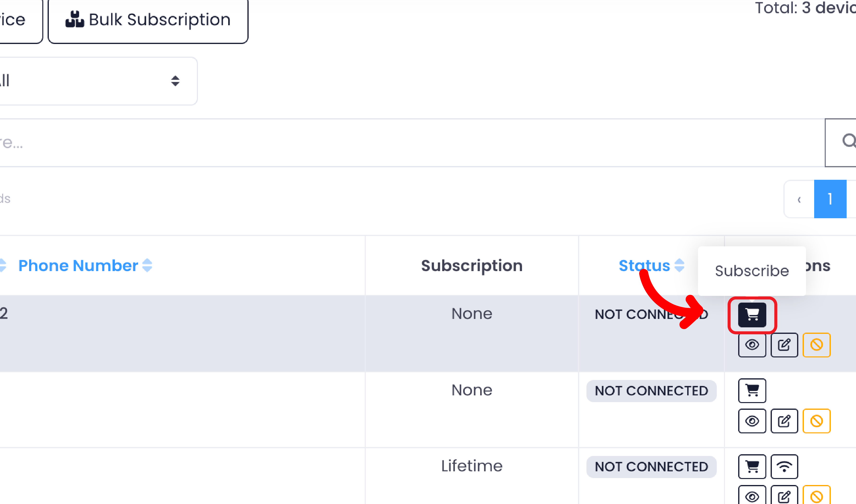Edit the second device row
856x504 pixels.
(x=784, y=421)
